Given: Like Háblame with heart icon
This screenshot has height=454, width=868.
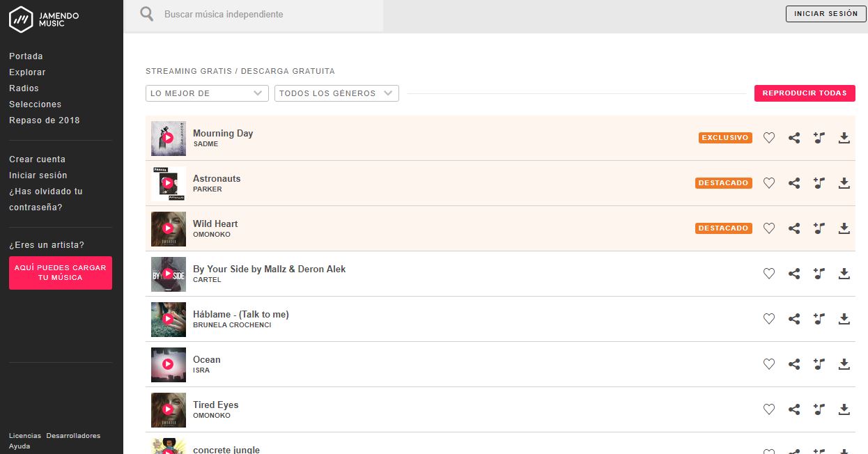Looking at the screenshot, I should 769,319.
